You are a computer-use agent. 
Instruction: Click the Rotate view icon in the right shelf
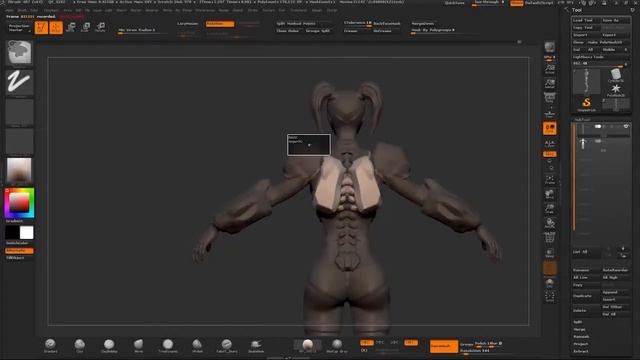click(x=550, y=224)
